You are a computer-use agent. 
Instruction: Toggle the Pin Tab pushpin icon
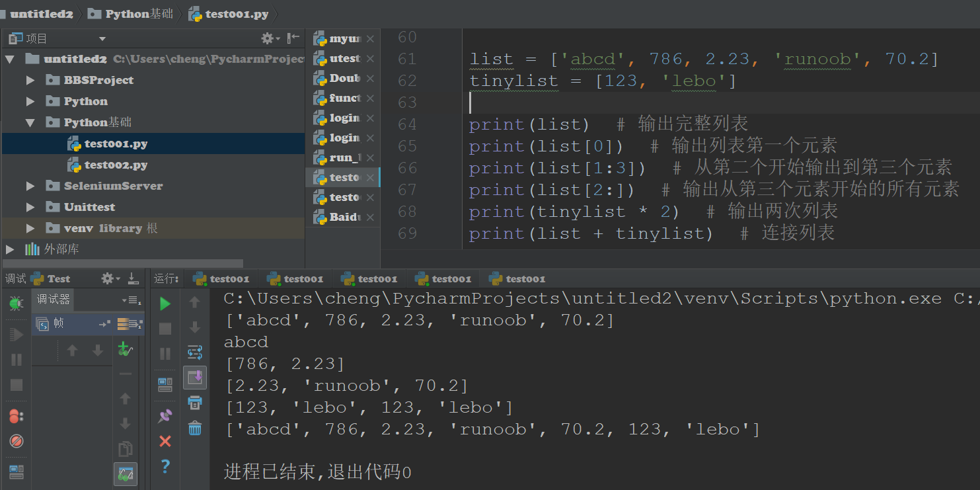click(x=165, y=415)
